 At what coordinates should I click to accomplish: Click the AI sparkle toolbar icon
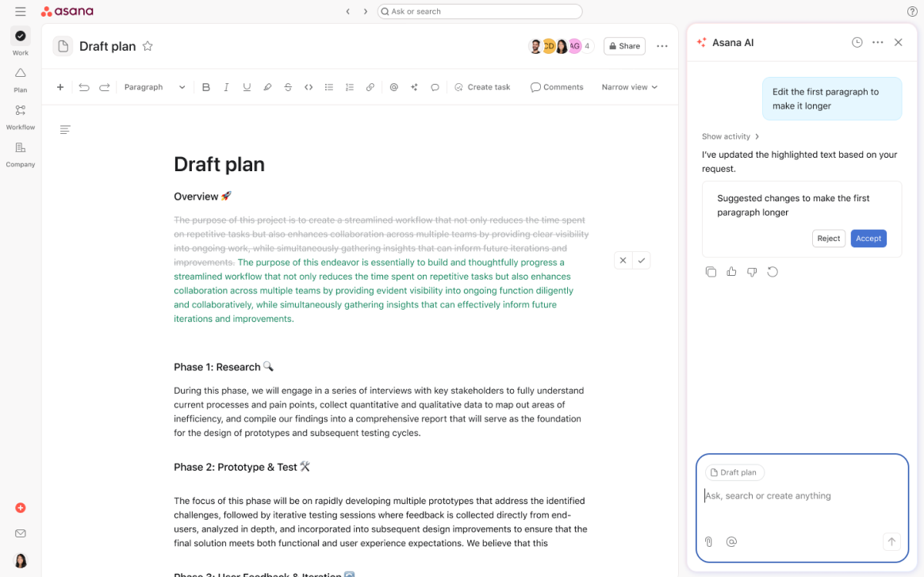point(414,87)
